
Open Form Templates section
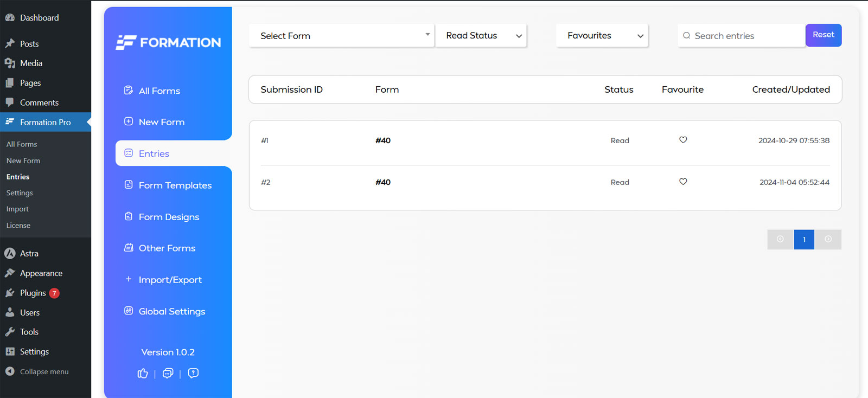(x=175, y=185)
